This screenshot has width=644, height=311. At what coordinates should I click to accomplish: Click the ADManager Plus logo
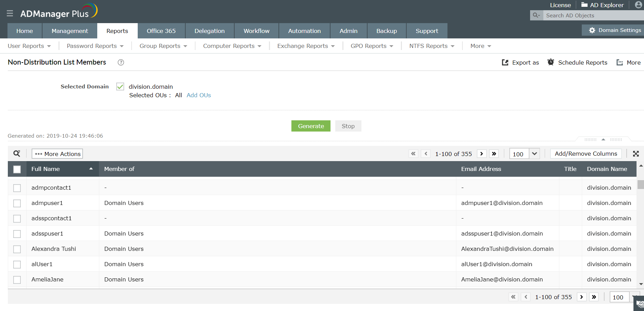(x=59, y=11)
